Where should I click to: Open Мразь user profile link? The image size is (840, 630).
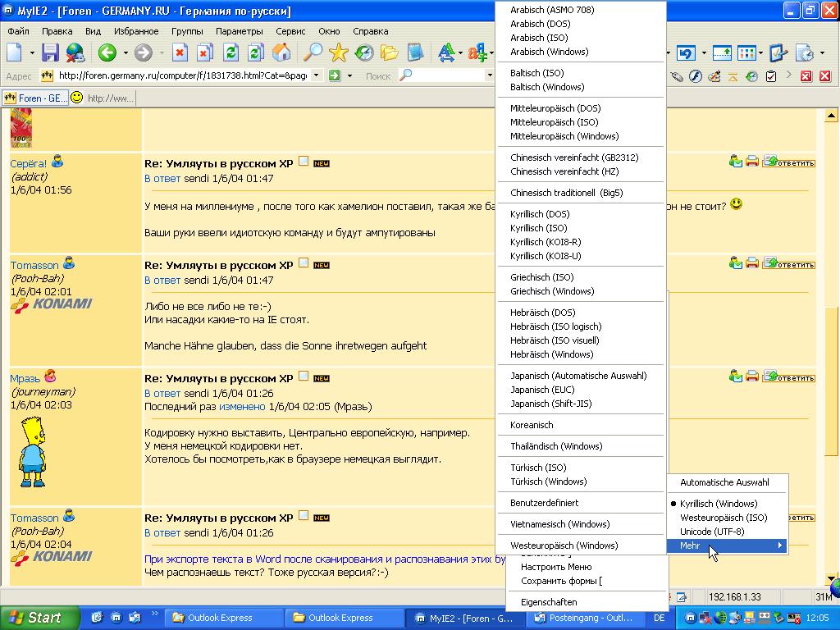(25, 379)
